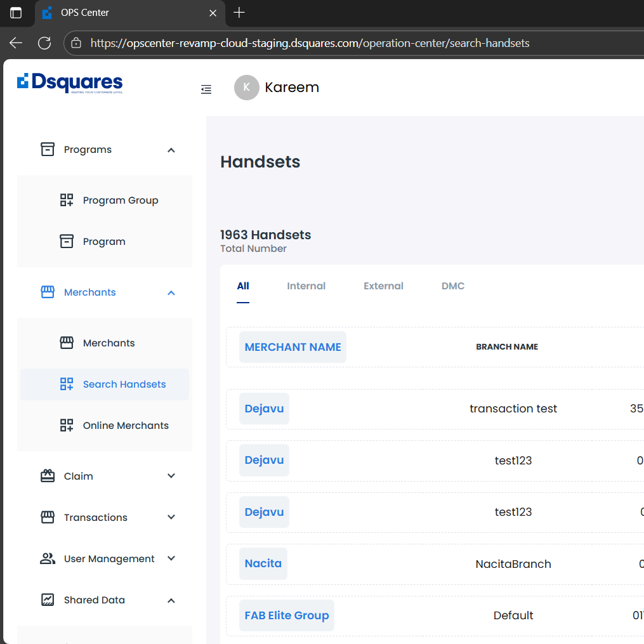Switch to the Internal tab

[306, 286]
